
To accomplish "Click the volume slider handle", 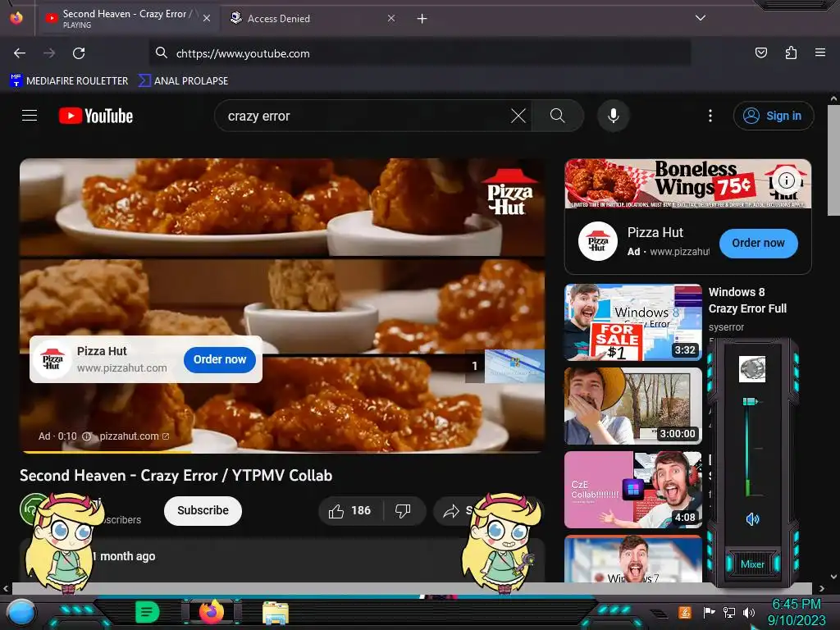I will click(x=750, y=401).
